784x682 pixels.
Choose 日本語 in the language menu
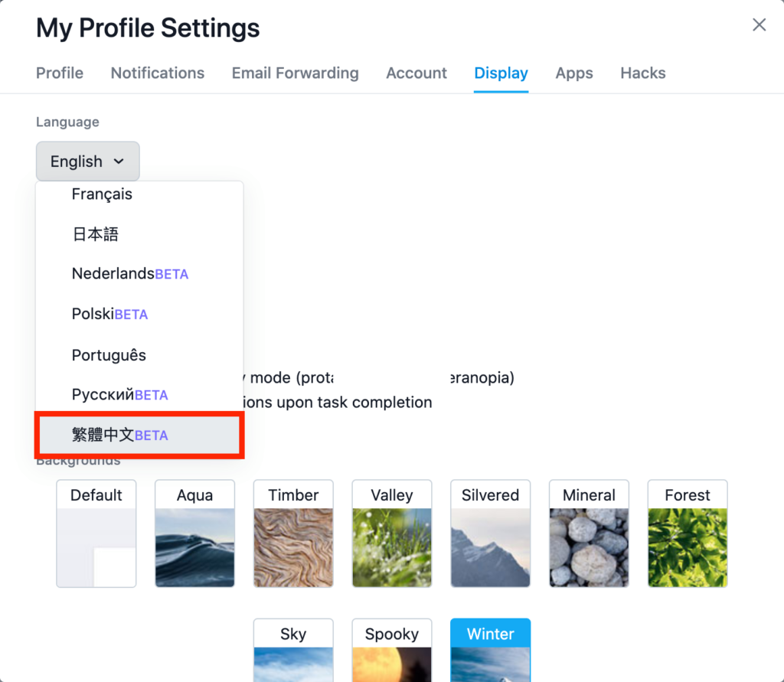tap(139, 234)
